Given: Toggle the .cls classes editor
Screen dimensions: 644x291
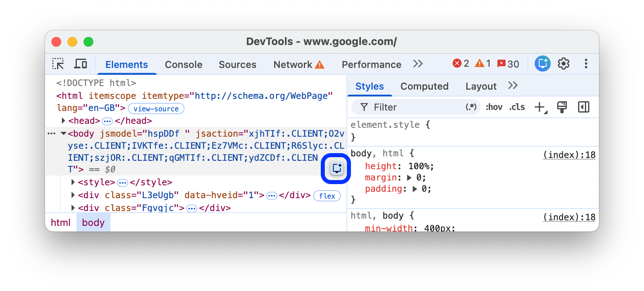Looking at the screenshot, I should 517,107.
